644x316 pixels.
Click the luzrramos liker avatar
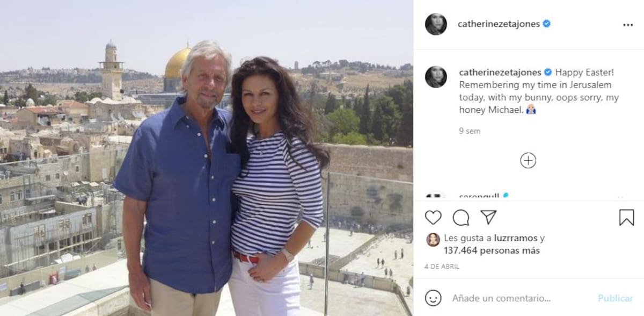[x=433, y=240]
